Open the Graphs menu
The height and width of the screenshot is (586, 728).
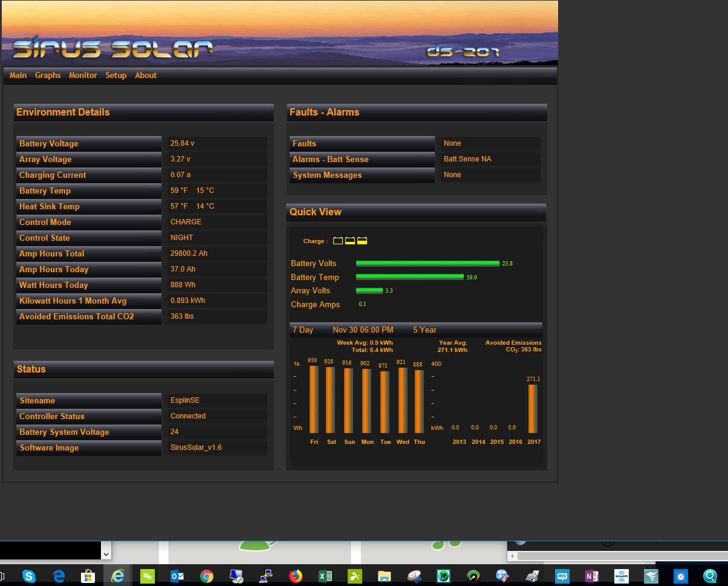48,76
